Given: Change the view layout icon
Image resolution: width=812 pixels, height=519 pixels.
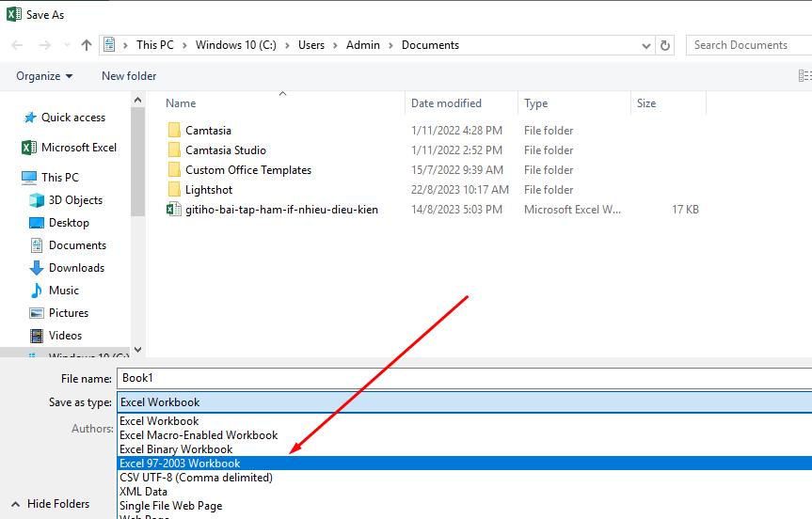Looking at the screenshot, I should coord(804,76).
